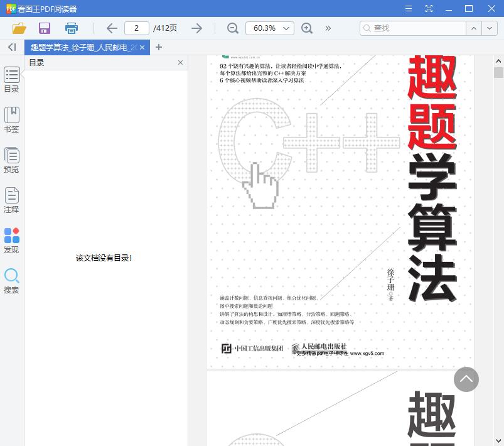This screenshot has height=446, width=504.
Task: Collapse the sidebar with the arrow-bar icon
Action: (x=12, y=47)
